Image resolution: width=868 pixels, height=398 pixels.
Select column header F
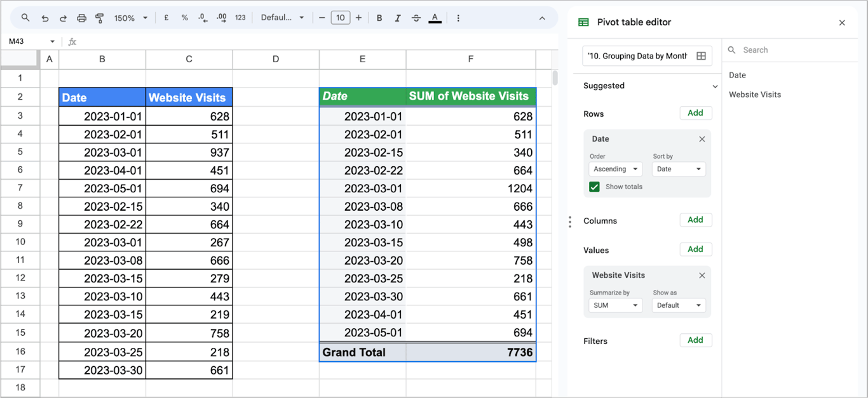point(471,59)
